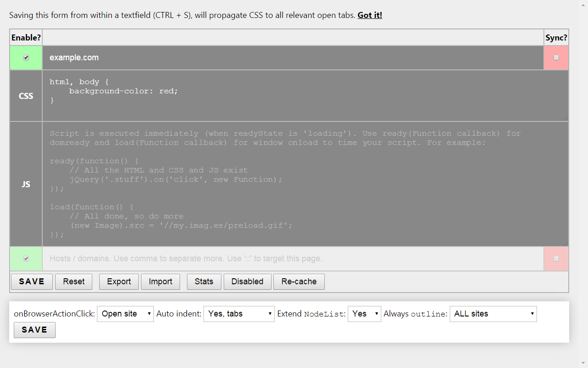Screen dimensions: 588x368
Task: Click the SAVE button below the site form
Action: [32, 282]
